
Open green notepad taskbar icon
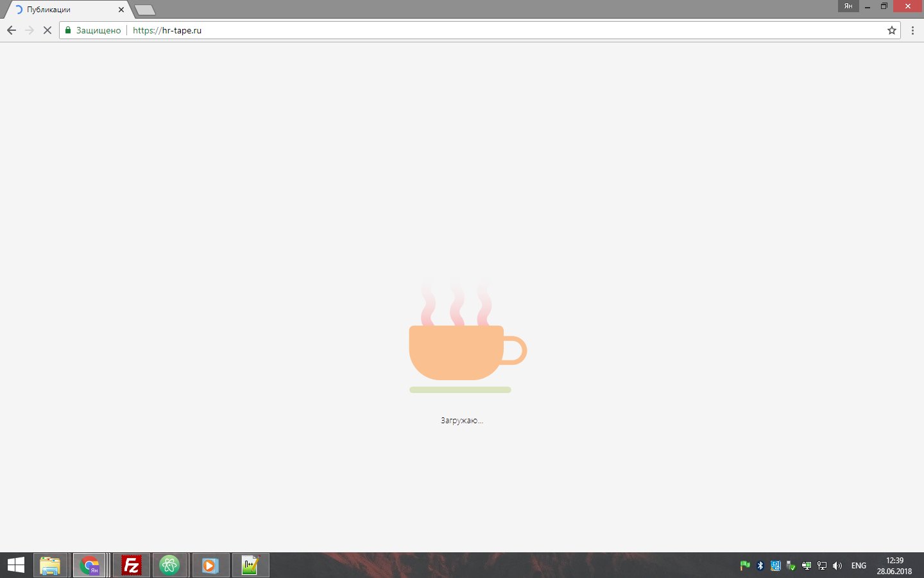[250, 565]
